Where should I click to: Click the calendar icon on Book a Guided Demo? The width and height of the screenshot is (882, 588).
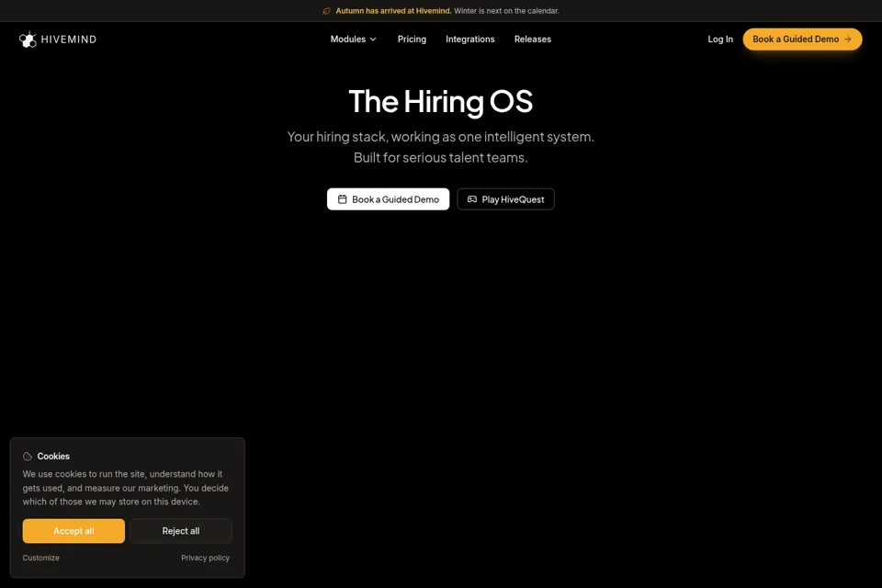pos(342,199)
